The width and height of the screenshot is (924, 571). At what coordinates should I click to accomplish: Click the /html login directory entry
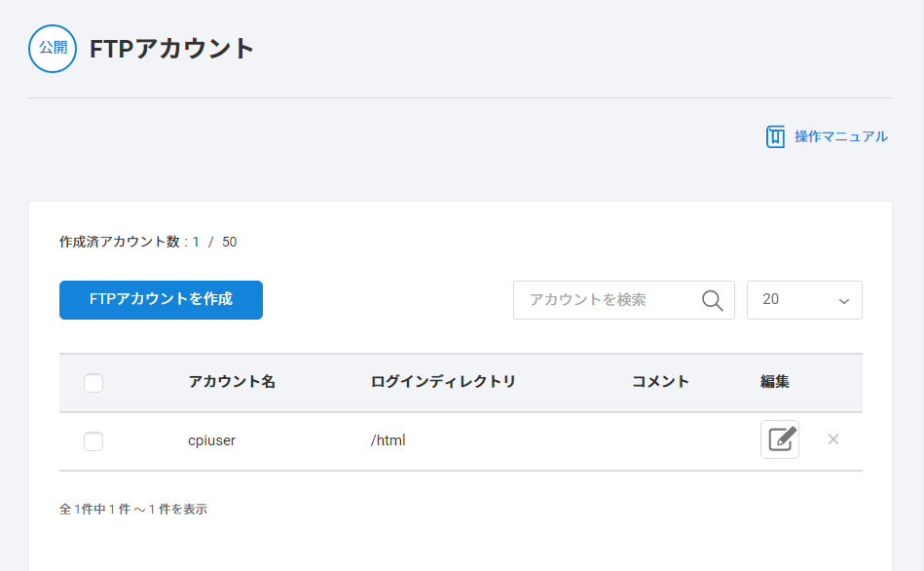click(x=388, y=440)
